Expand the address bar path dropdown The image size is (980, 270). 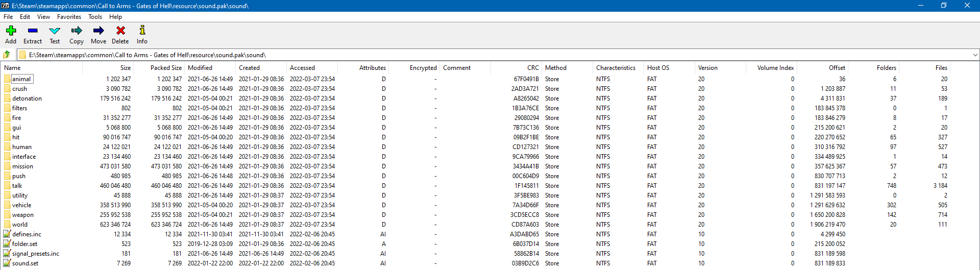click(x=975, y=55)
